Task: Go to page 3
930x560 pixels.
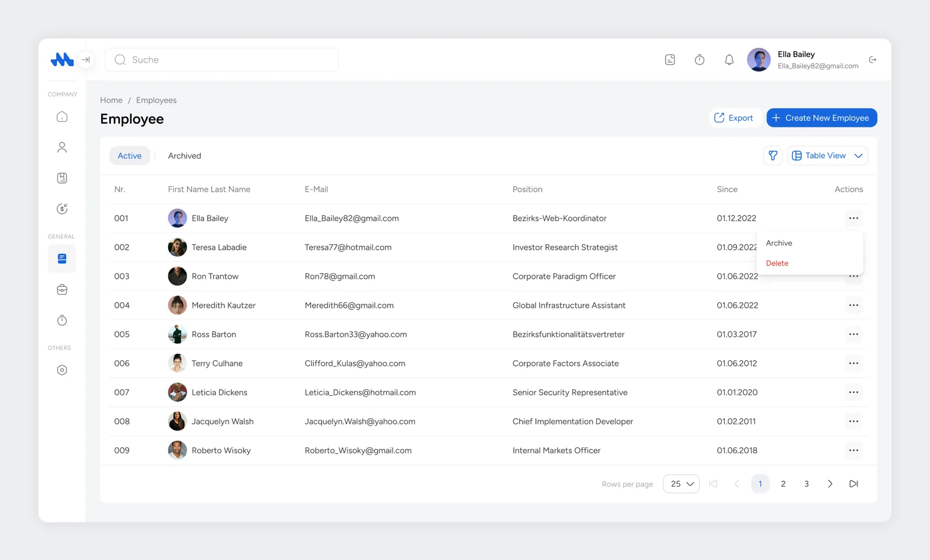Action: click(x=806, y=484)
